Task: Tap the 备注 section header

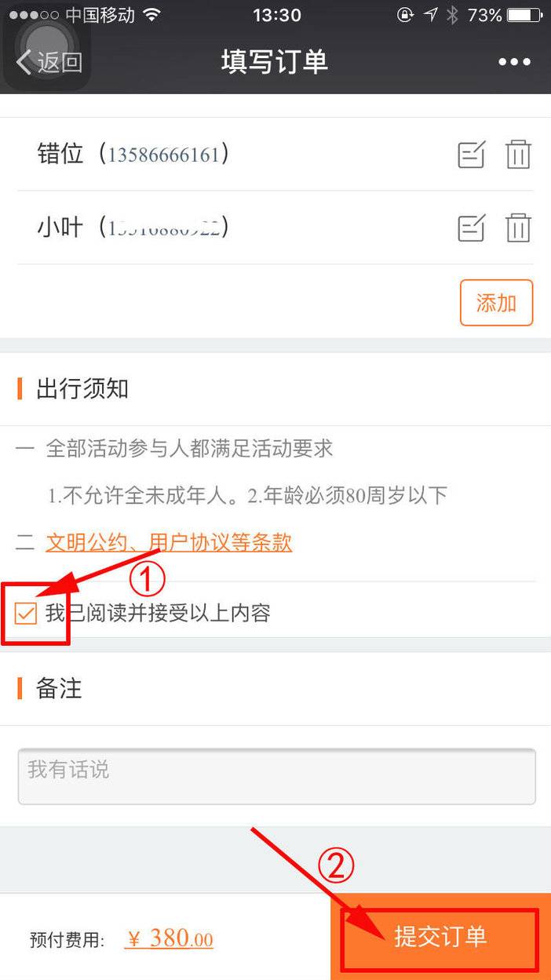Action: tap(59, 688)
